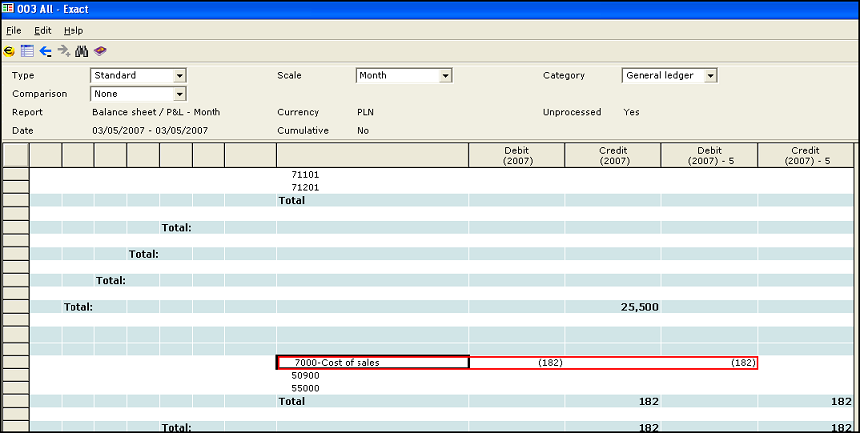The image size is (860, 433).
Task: Open the Category dropdown showing General ledger
Action: pos(669,75)
